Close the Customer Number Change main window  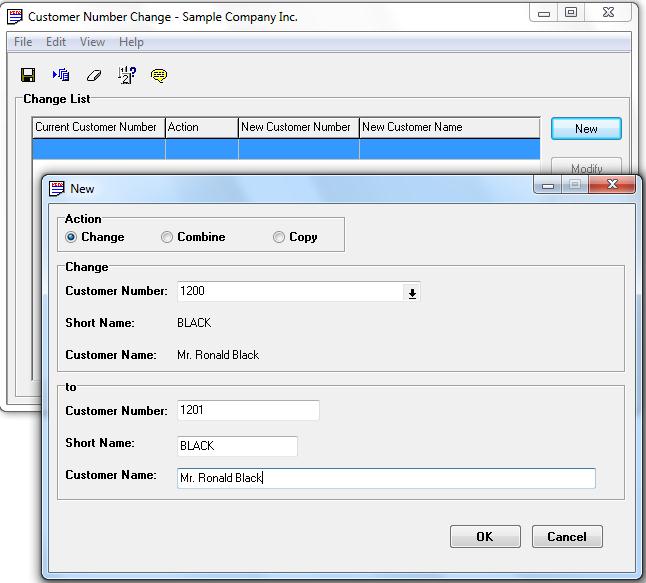click(x=608, y=13)
